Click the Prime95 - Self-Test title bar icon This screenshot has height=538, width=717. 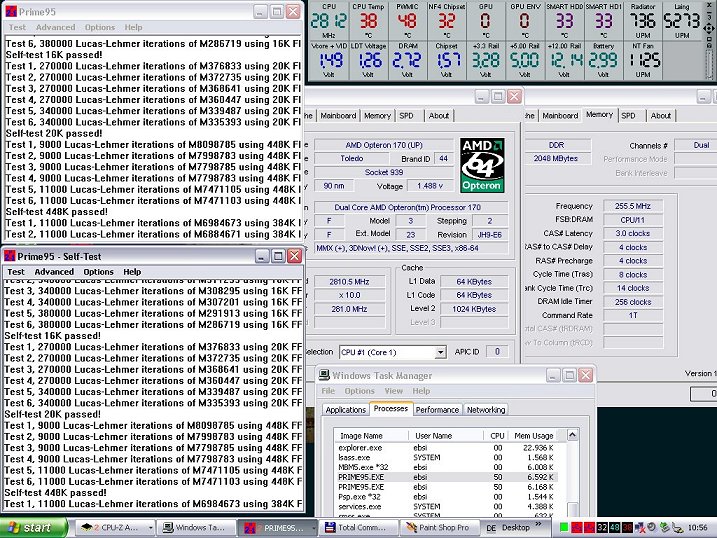(x=10, y=256)
